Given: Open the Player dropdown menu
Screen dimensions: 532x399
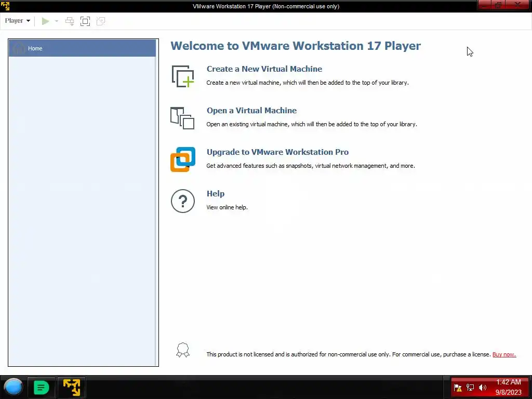Looking at the screenshot, I should tap(17, 21).
